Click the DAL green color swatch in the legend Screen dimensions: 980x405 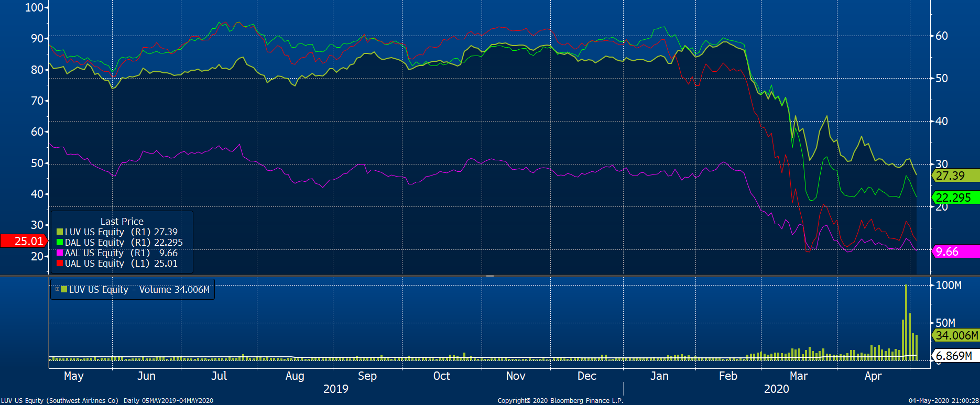60,243
